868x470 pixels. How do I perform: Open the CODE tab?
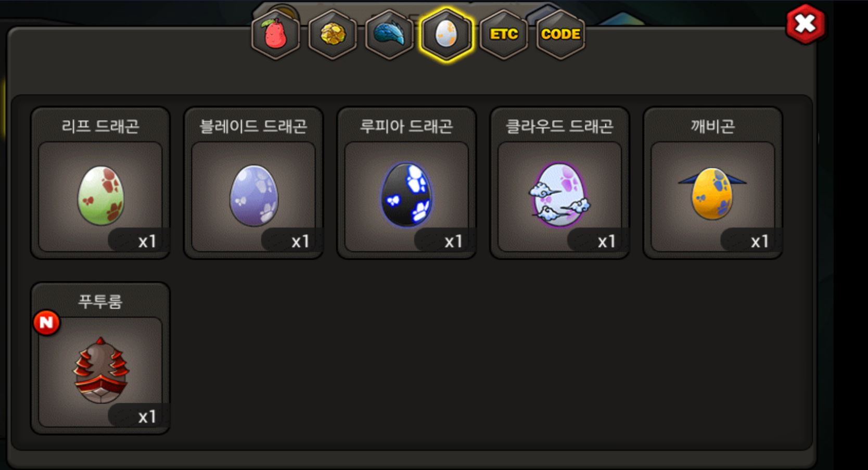point(560,34)
